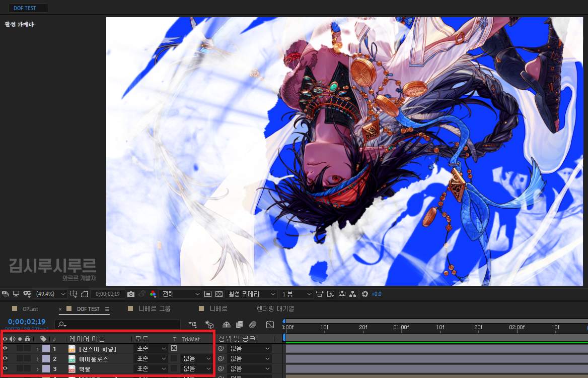Toggle lock box for 먹물 layer
Image resolution: width=588 pixels, height=378 pixels.
pyautogui.click(x=27, y=369)
